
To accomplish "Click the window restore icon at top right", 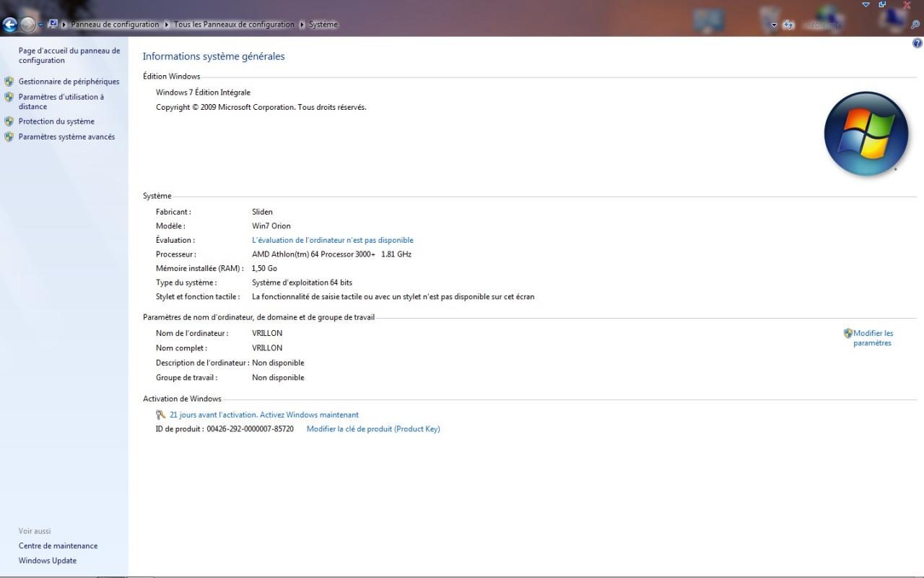I will 882,4.
